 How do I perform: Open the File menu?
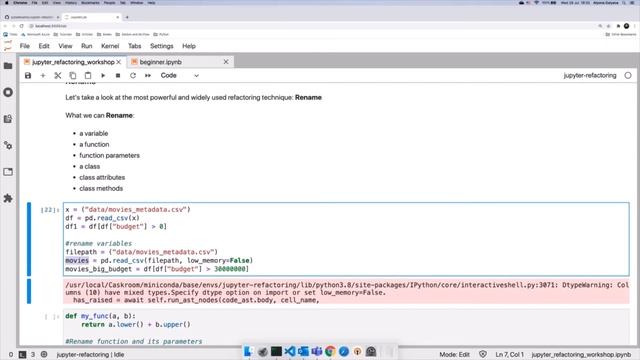click(25, 46)
